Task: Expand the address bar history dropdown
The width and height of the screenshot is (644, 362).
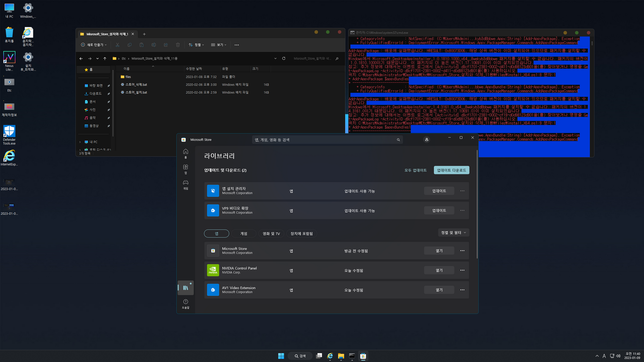Action: pos(275,58)
